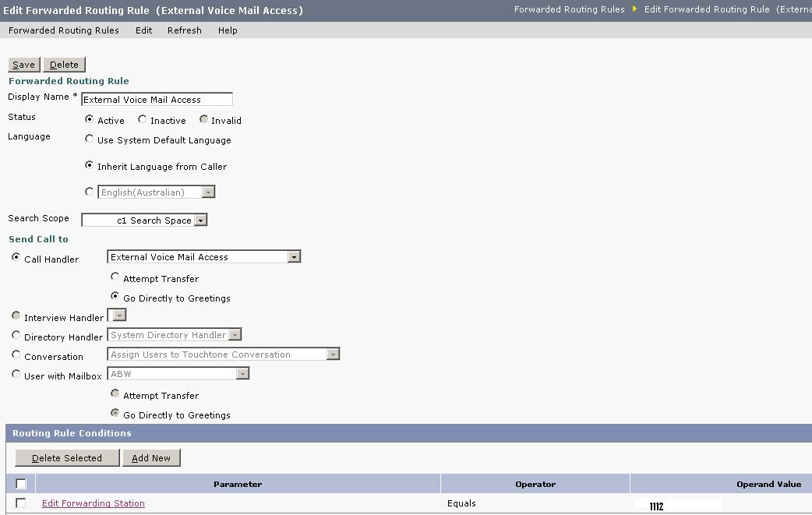Choose Use System Default Language
Screen dimensions: 812x515
click(x=89, y=139)
